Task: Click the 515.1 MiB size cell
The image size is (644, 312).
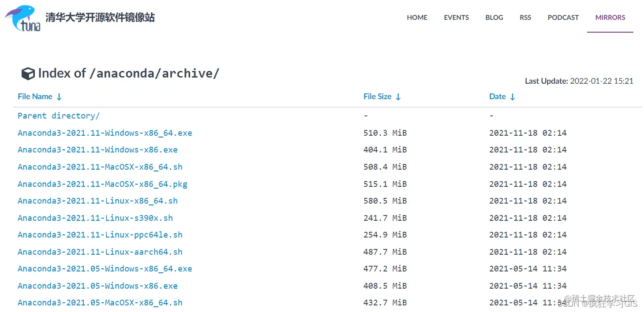Action: [x=385, y=184]
